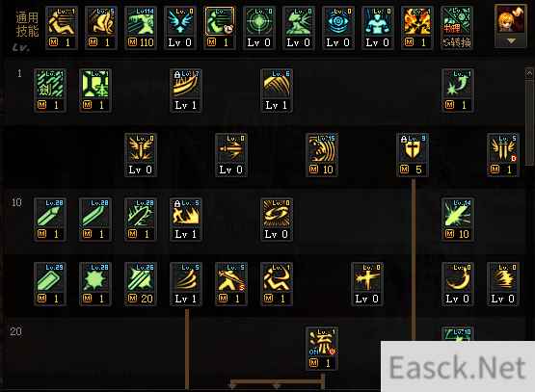The height and width of the screenshot is (392, 535).
Task: Click the winged swords skill marked D
Action: 503,155
